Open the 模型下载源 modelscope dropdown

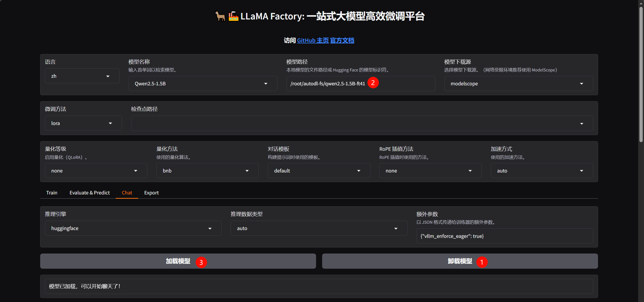tap(518, 84)
